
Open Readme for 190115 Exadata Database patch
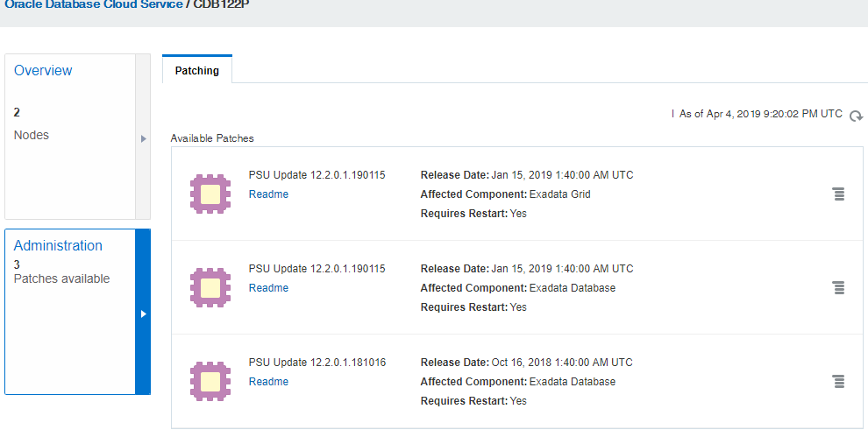point(268,288)
